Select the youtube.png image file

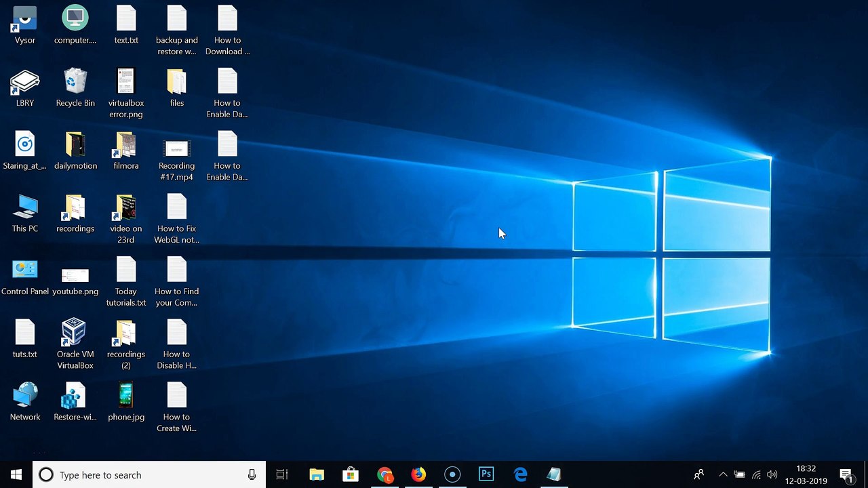click(x=75, y=281)
